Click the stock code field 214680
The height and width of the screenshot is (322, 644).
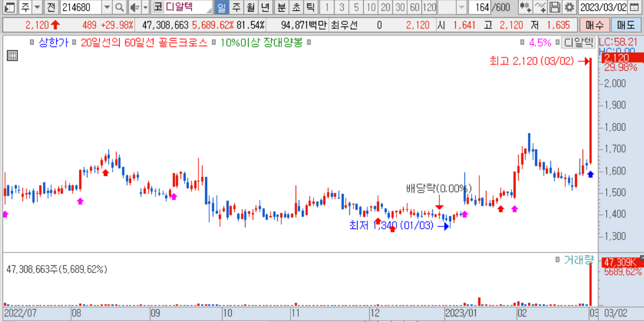click(80, 7)
